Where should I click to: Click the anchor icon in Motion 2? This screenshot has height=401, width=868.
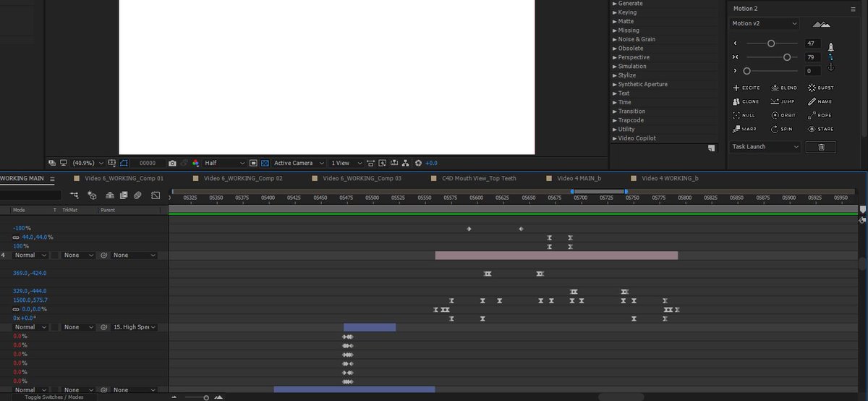coord(830,67)
